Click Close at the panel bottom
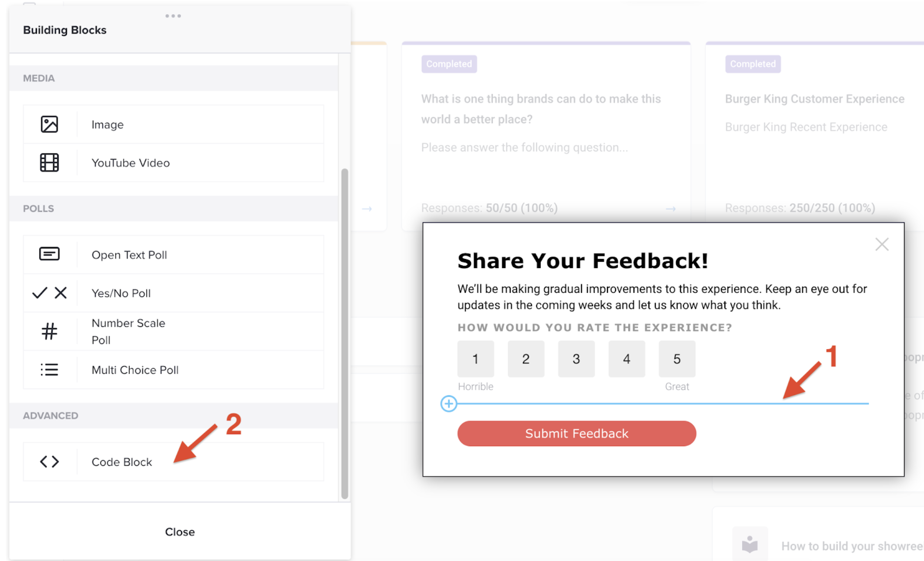Image resolution: width=924 pixels, height=561 pixels. (x=180, y=531)
